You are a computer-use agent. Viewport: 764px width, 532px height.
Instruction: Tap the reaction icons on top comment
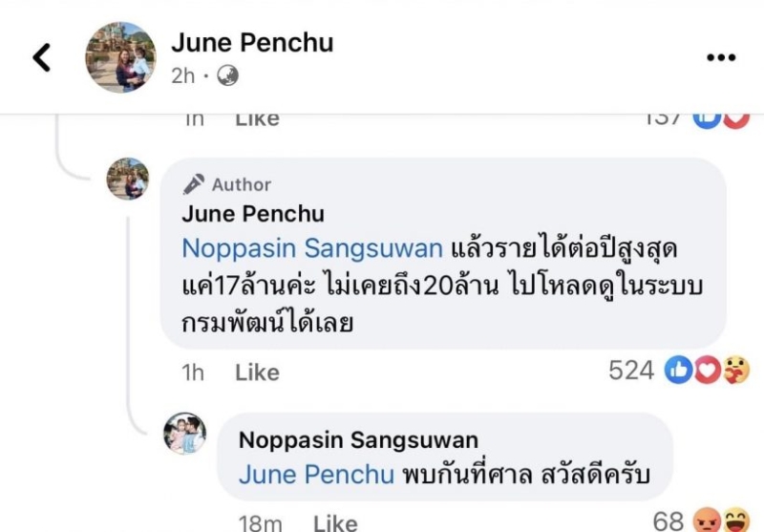[720, 117]
